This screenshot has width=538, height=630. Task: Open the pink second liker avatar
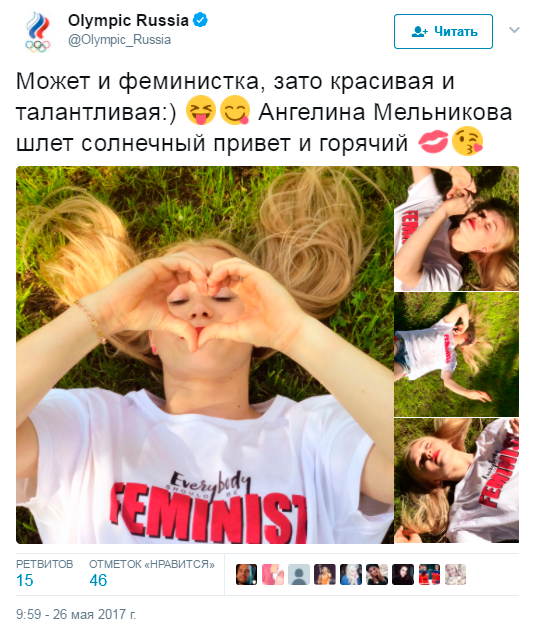coord(272,575)
